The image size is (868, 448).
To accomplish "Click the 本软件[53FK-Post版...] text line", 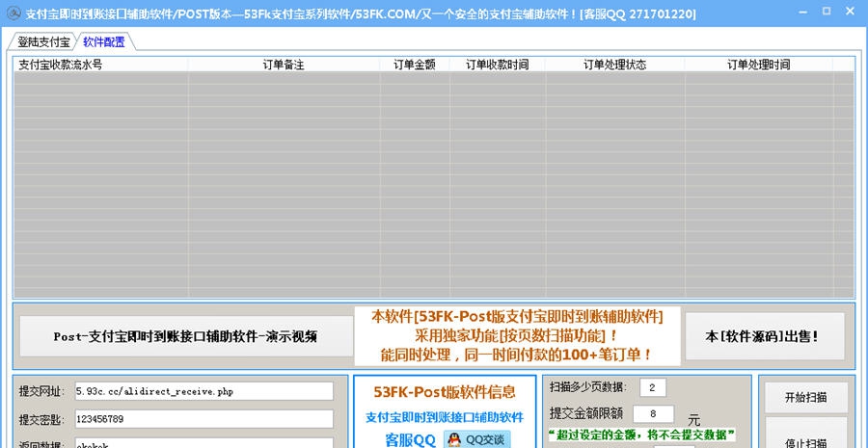I will pos(517,317).
